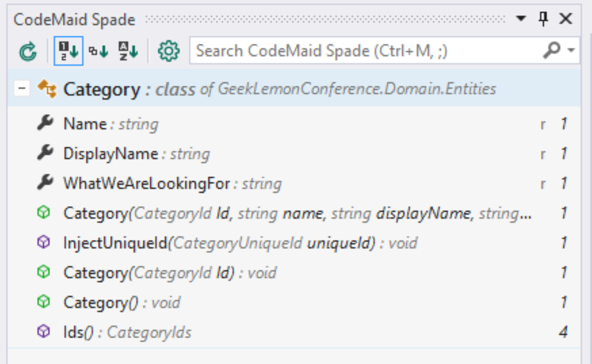Image resolution: width=592 pixels, height=364 pixels.
Task: Open the search options dropdown arrow
Action: click(x=572, y=51)
